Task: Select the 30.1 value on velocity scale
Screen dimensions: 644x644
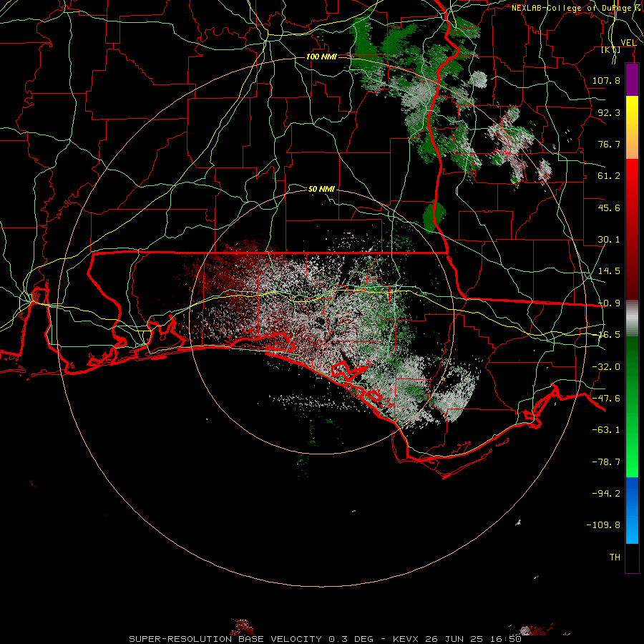Action: click(x=609, y=240)
